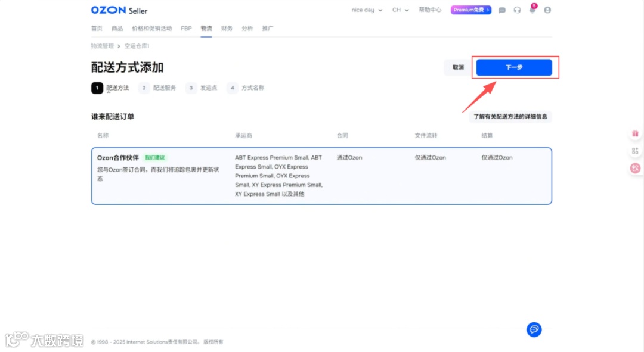Open the 帮助中心 help center link
The height and width of the screenshot is (352, 644).
pos(430,10)
